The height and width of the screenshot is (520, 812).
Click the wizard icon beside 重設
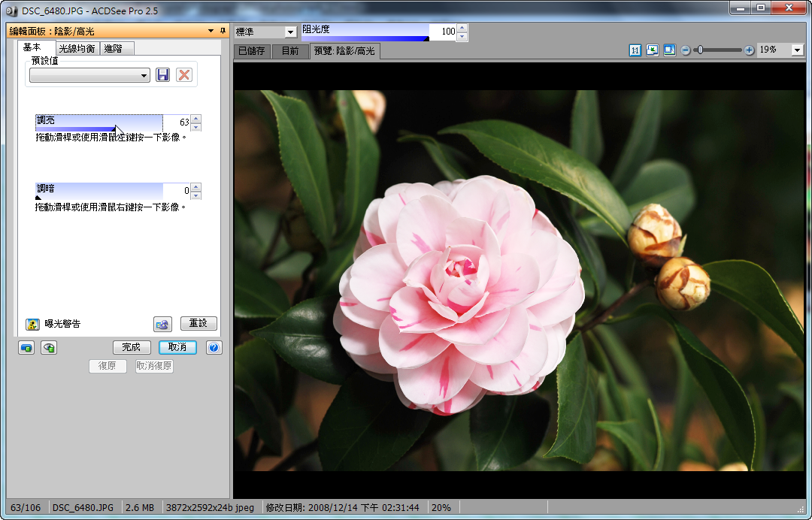click(x=162, y=324)
